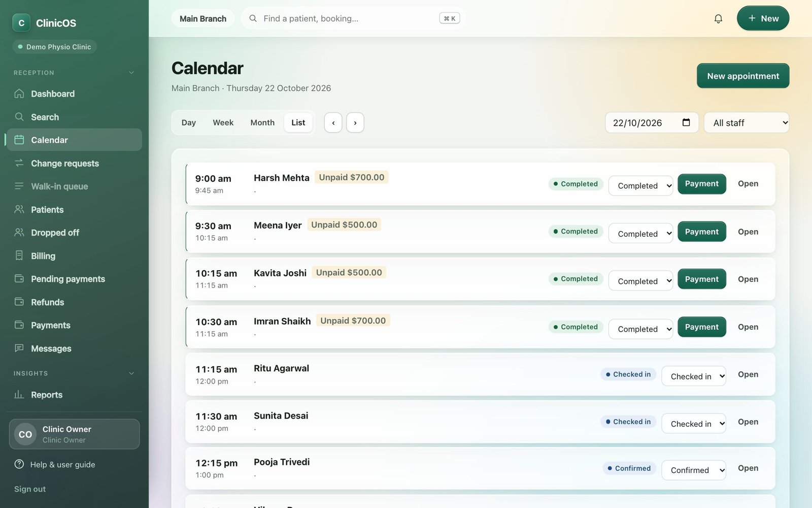Screen dimensions: 812x508
Task: Select the List view tab
Action: pos(298,122)
